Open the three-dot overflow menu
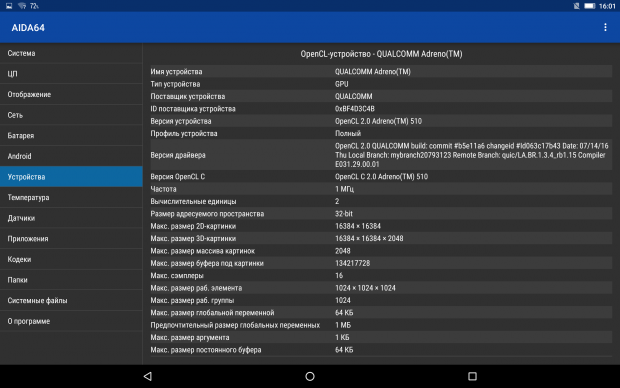Viewport: 620px width, 388px height. (605, 27)
